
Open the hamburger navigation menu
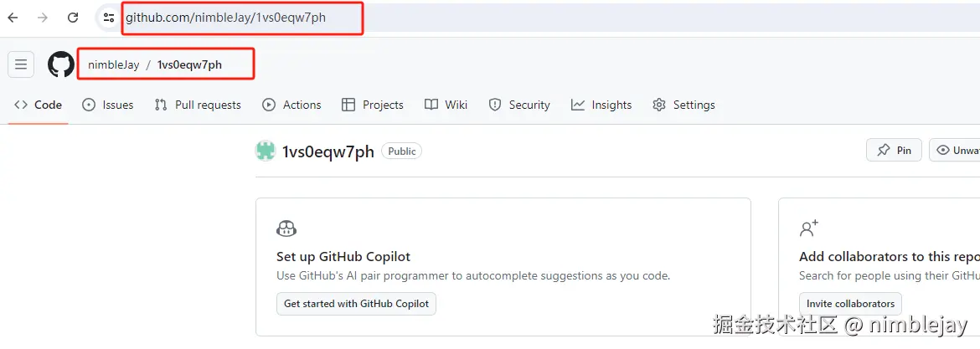coord(21,64)
